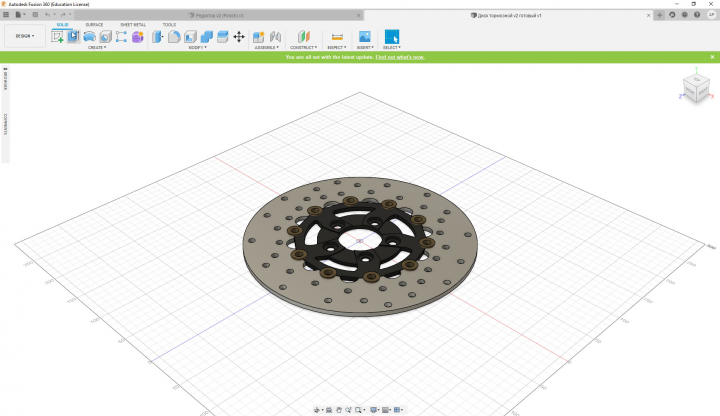Image resolution: width=720 pixels, height=416 pixels.
Task: Click the Redo arrow
Action: click(63, 15)
